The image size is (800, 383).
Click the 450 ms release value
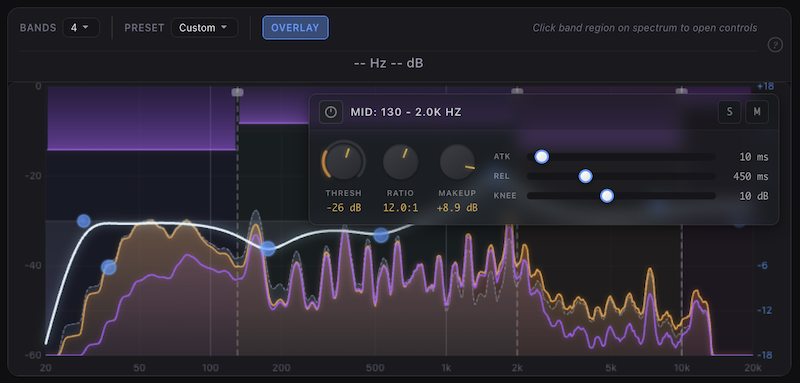[750, 176]
